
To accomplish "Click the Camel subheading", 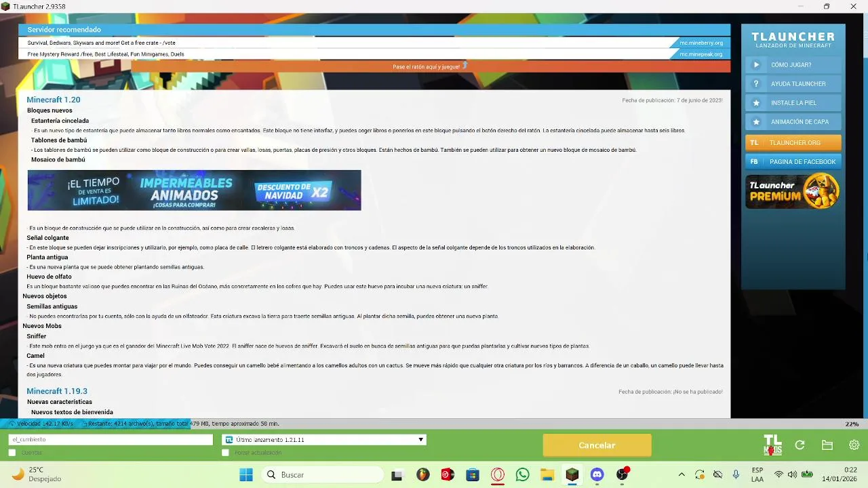I will (35, 356).
